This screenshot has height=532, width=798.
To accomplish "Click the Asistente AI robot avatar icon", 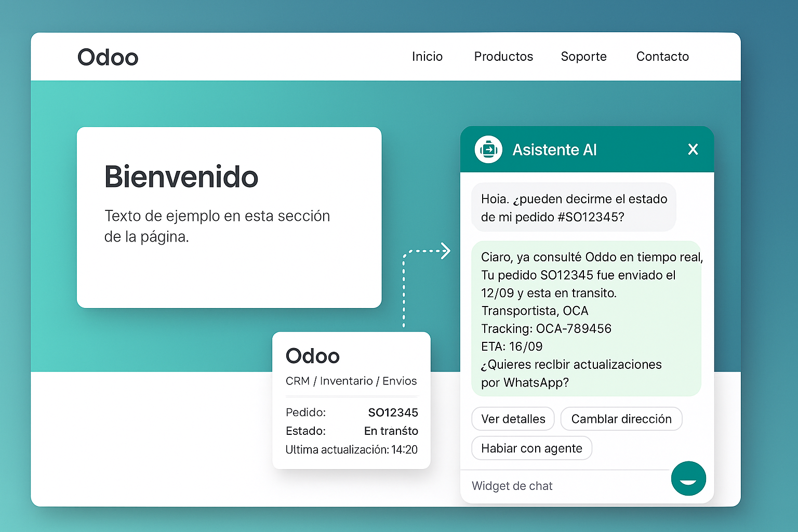I will [x=488, y=150].
